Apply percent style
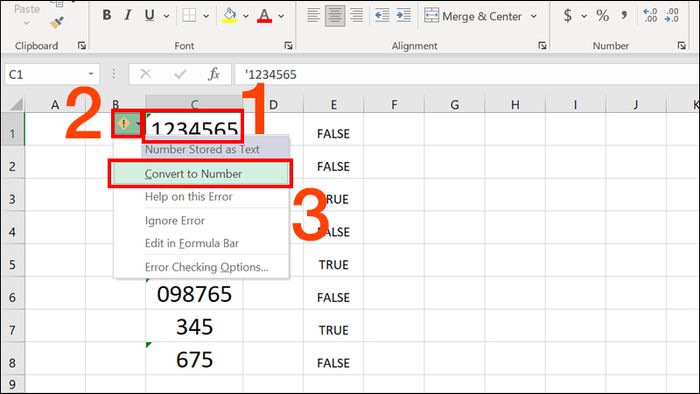The height and width of the screenshot is (394, 700). click(x=603, y=16)
